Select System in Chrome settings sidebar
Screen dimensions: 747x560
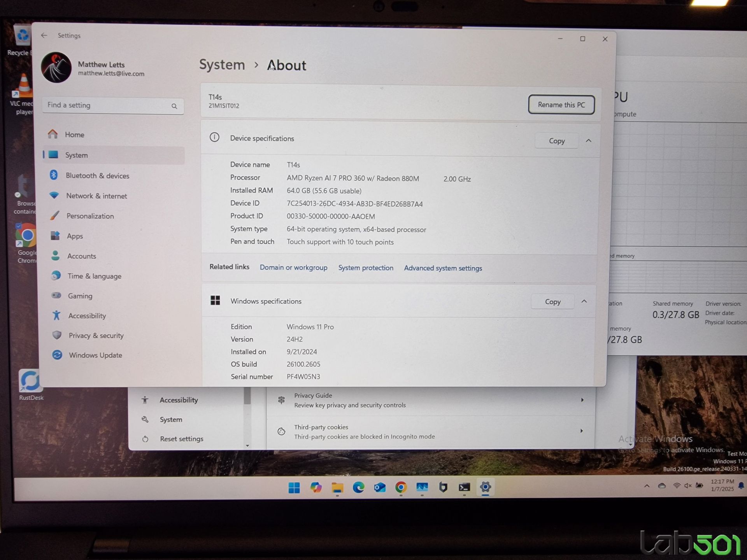(171, 420)
